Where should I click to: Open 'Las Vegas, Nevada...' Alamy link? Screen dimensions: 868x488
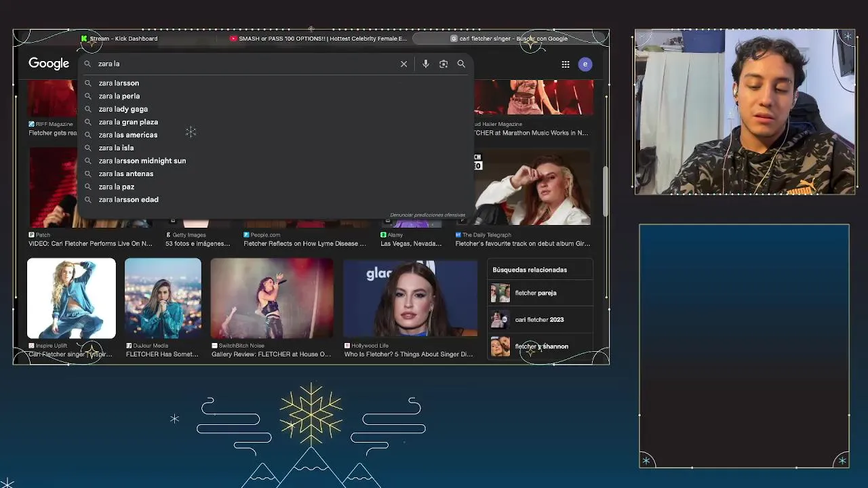coord(411,244)
